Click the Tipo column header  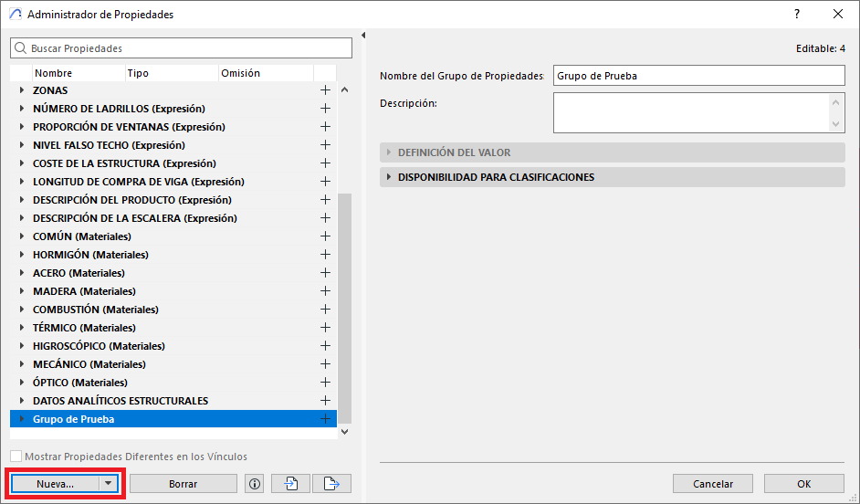(x=169, y=73)
